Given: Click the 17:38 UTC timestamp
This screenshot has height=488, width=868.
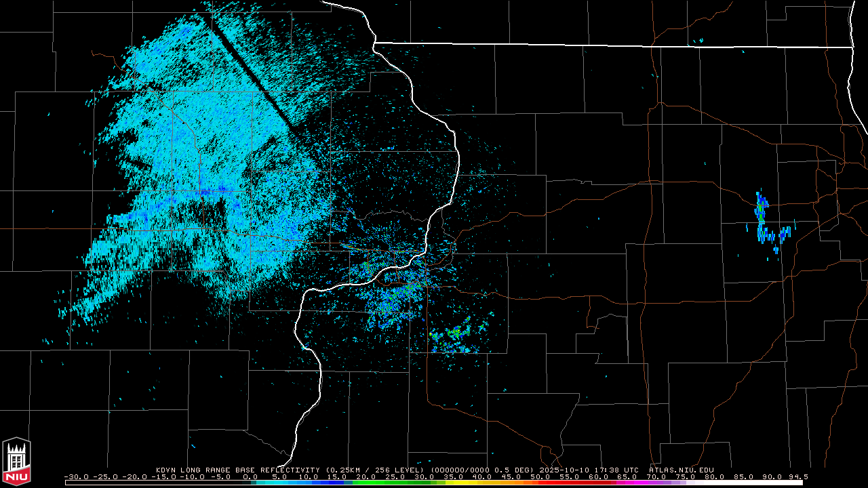Looking at the screenshot, I should (615, 470).
